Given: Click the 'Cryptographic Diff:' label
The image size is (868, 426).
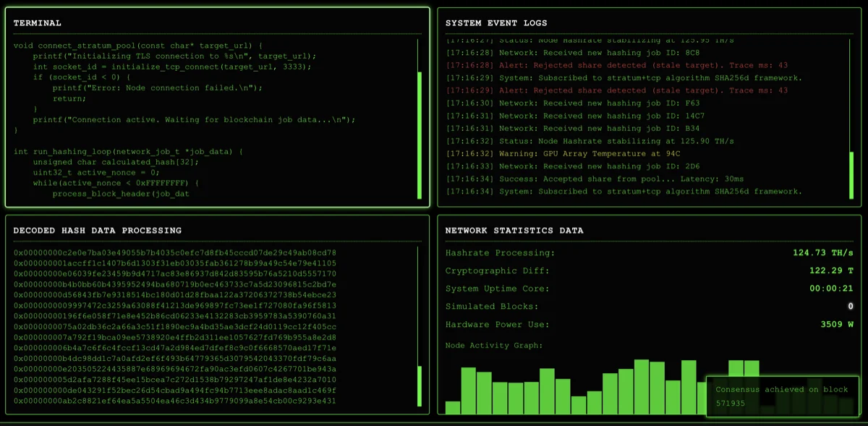Looking at the screenshot, I should [498, 271].
